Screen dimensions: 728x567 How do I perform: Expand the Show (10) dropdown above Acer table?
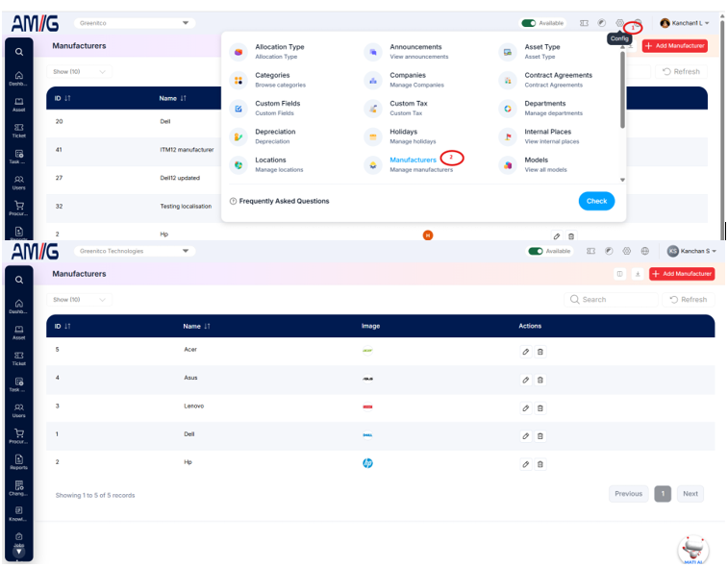(79, 300)
